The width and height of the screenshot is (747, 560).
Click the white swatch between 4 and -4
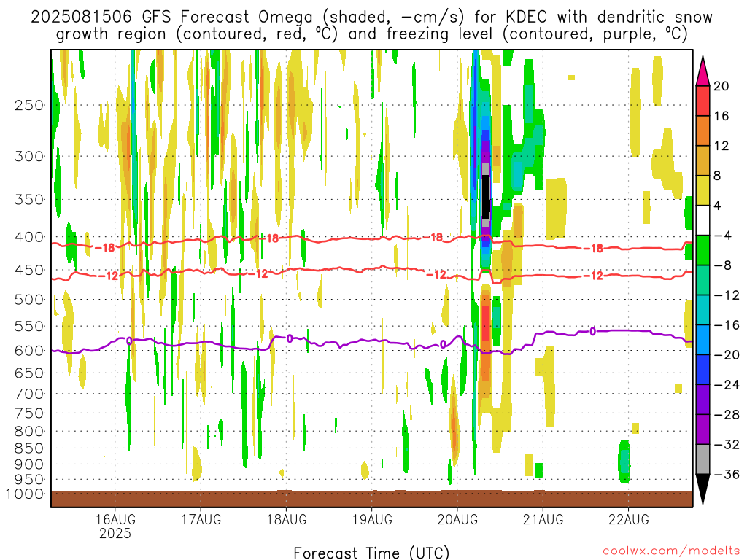(x=703, y=220)
